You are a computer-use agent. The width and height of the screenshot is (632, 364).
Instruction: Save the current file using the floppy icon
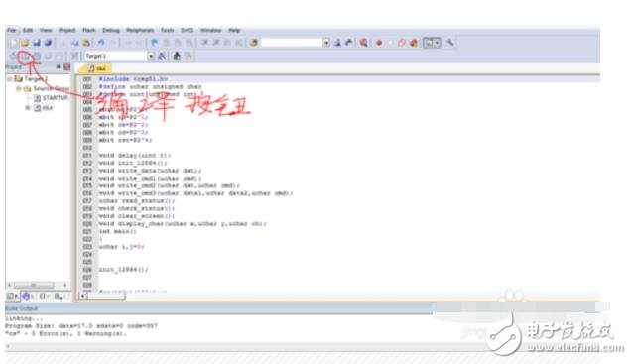click(37, 43)
